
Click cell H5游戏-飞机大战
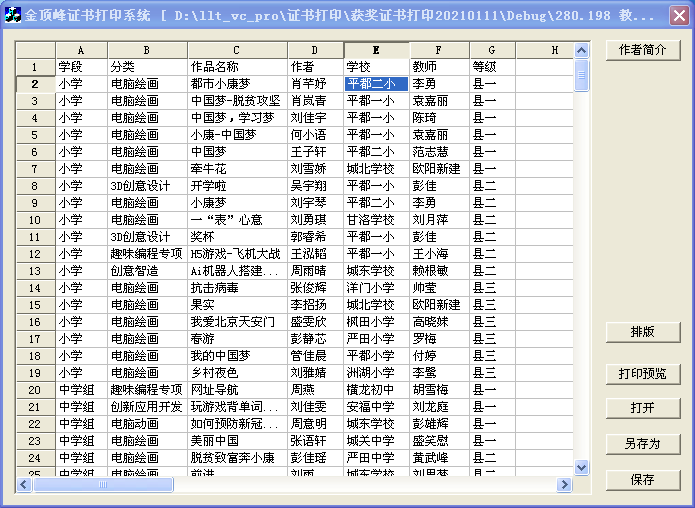[238, 254]
